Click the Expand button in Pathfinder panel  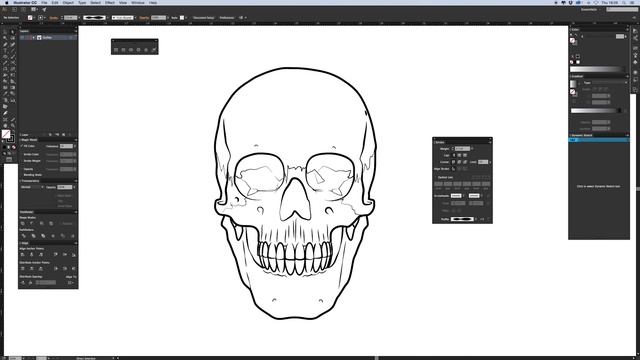(x=67, y=223)
